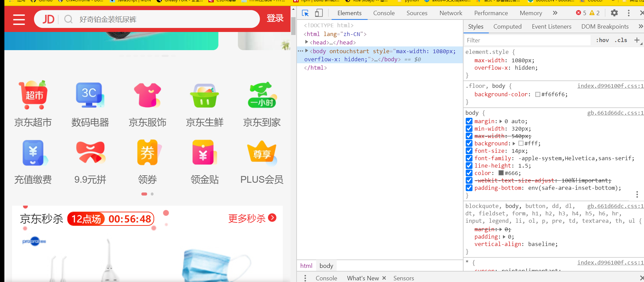Click the #666 color swatch

click(501, 173)
